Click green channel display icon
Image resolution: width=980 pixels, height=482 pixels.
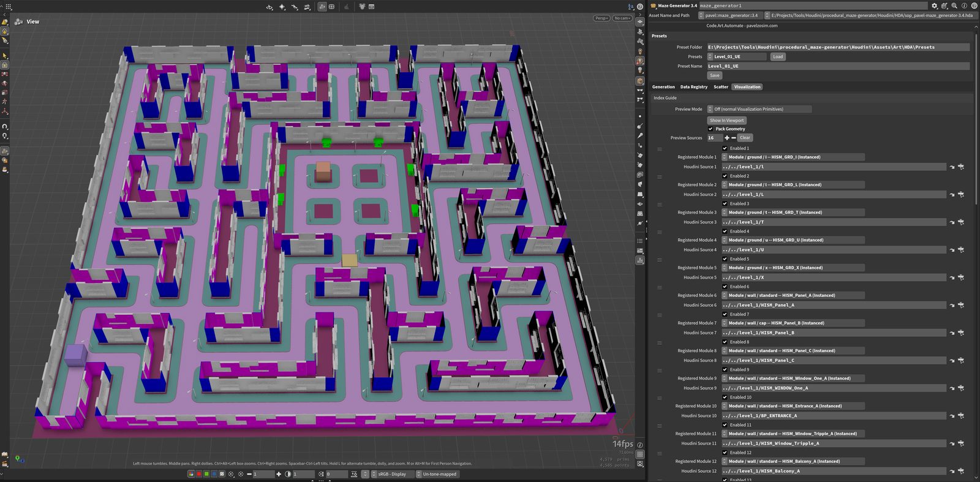pyautogui.click(x=206, y=474)
